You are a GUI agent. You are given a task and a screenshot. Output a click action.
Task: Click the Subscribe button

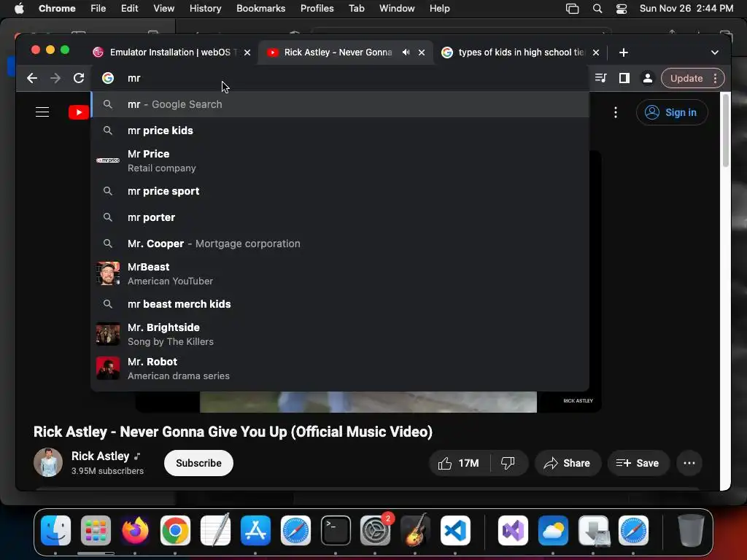click(198, 463)
